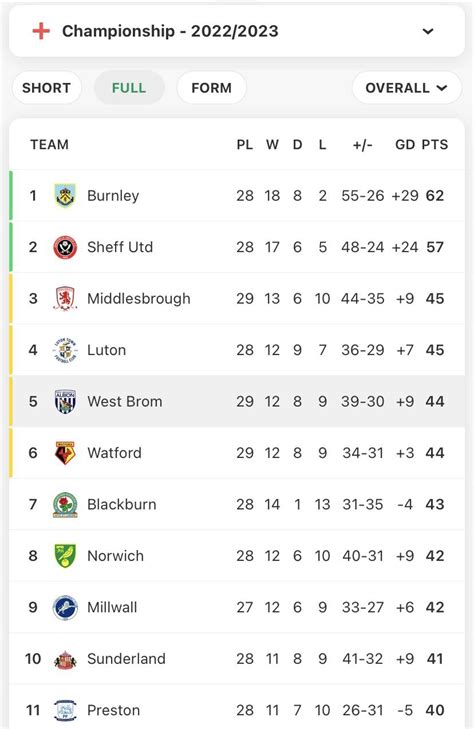Image resolution: width=474 pixels, height=729 pixels.
Task: Switch to the FORM table view
Action: pos(211,88)
